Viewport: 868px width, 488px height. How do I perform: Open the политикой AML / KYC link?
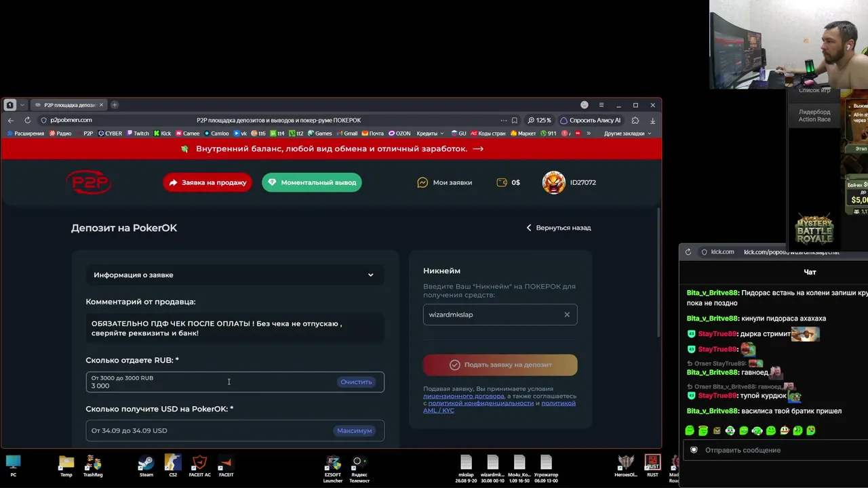click(x=499, y=407)
